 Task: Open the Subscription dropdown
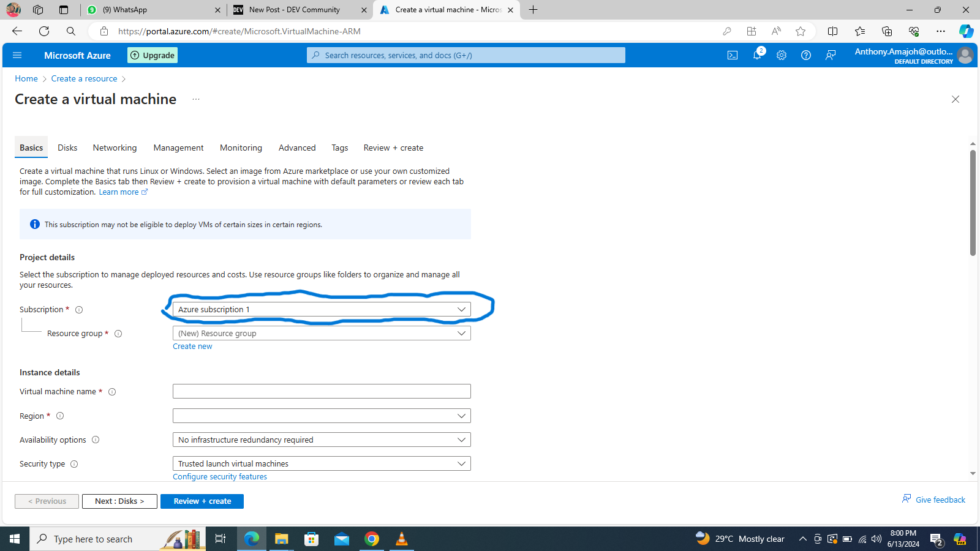(322, 309)
